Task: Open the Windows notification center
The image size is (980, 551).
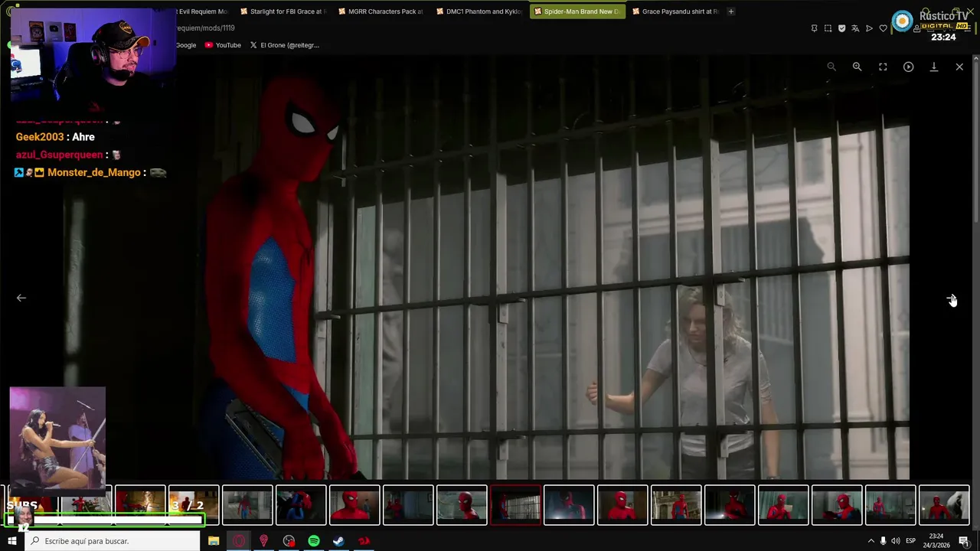Action: click(964, 541)
